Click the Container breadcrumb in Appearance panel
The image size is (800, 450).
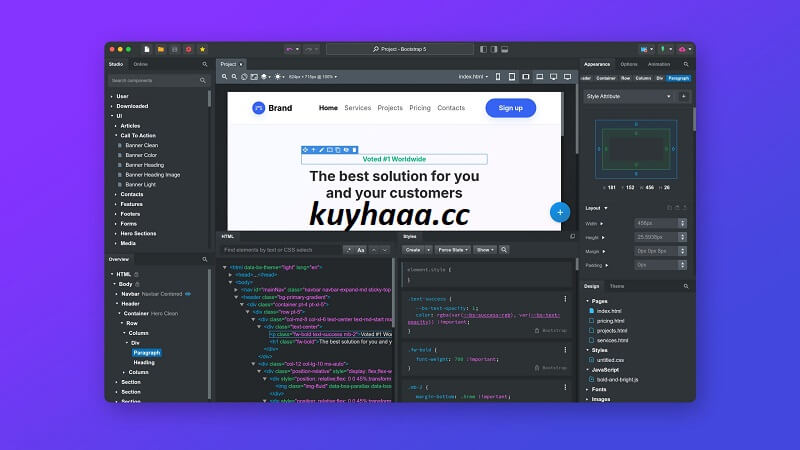[x=606, y=79]
